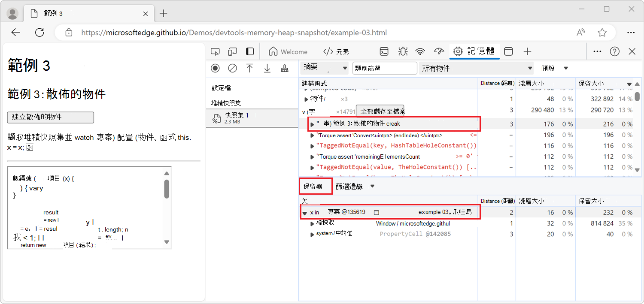The height and width of the screenshot is (304, 644).
Task: Expand the 範例 3: 散佈的物件 string row
Action: click(312, 124)
